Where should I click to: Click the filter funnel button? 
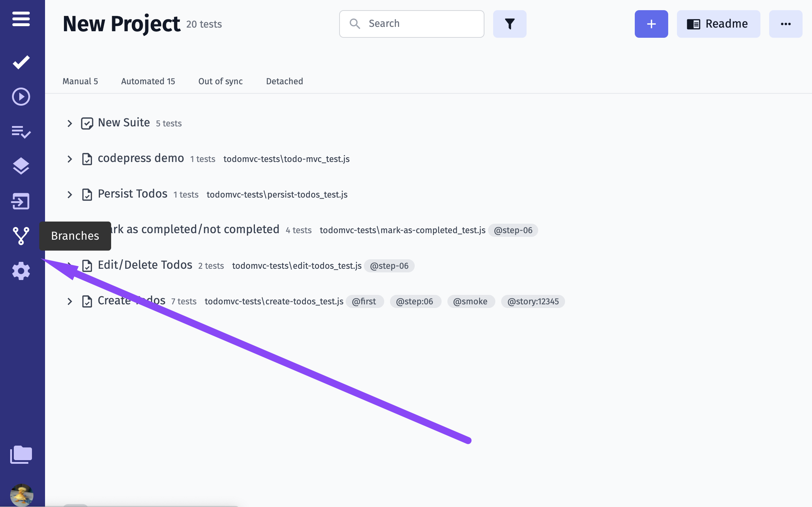[509, 24]
